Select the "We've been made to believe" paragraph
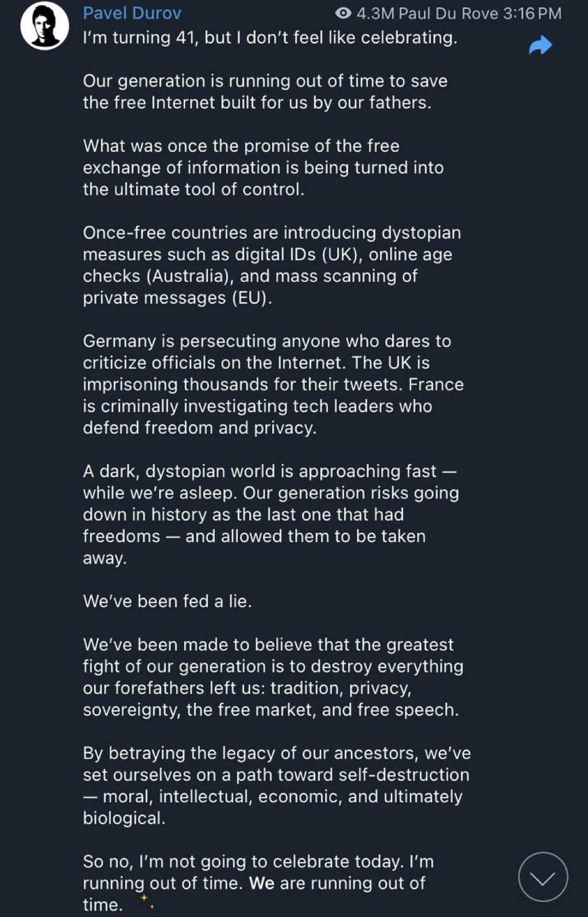The width and height of the screenshot is (588, 917). point(273,677)
